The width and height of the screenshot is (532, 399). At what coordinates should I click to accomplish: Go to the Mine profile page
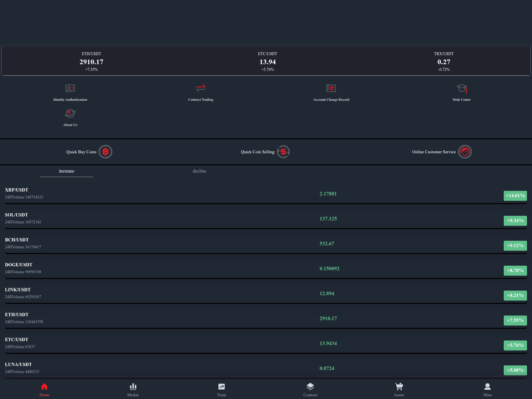point(487,389)
